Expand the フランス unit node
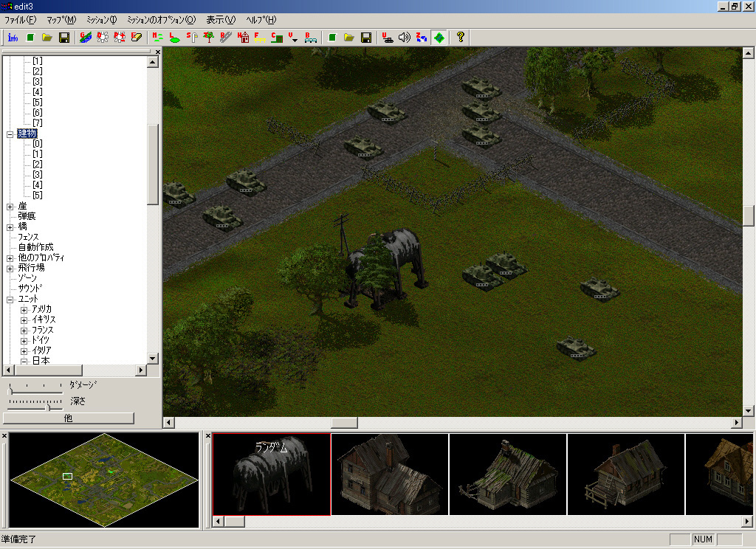The height and width of the screenshot is (549, 756). pos(24,331)
